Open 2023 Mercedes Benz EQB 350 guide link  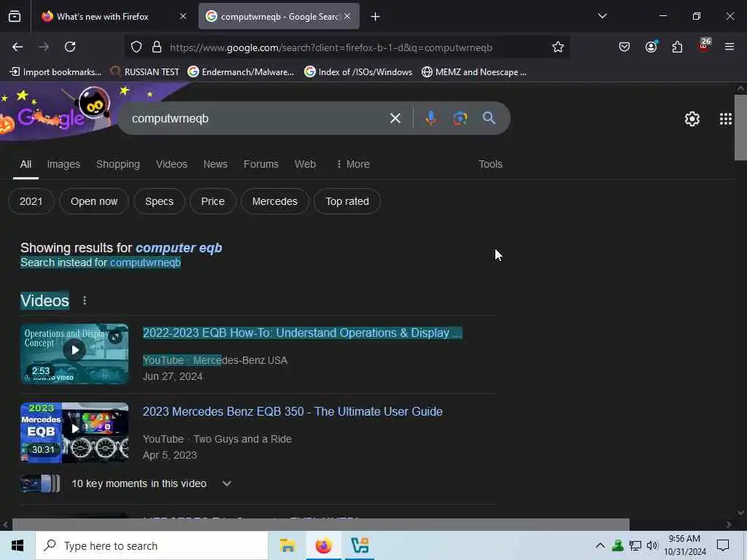[293, 411]
